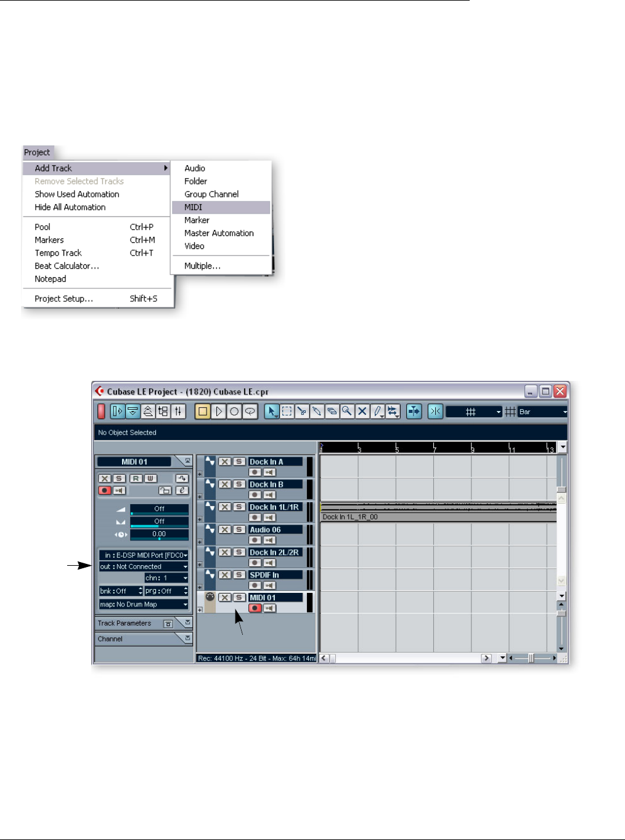The image size is (625, 840).
Task: Click the waveform icon of Dock In A track
Action: click(210, 461)
